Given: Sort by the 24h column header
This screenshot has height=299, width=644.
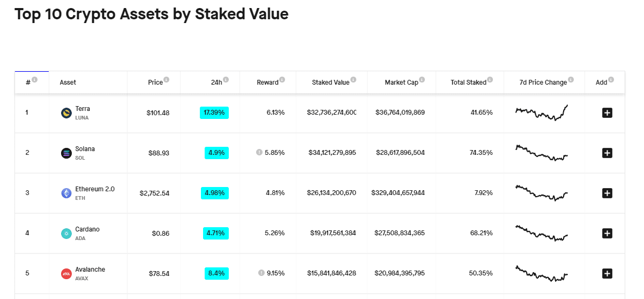Looking at the screenshot, I should [216, 83].
